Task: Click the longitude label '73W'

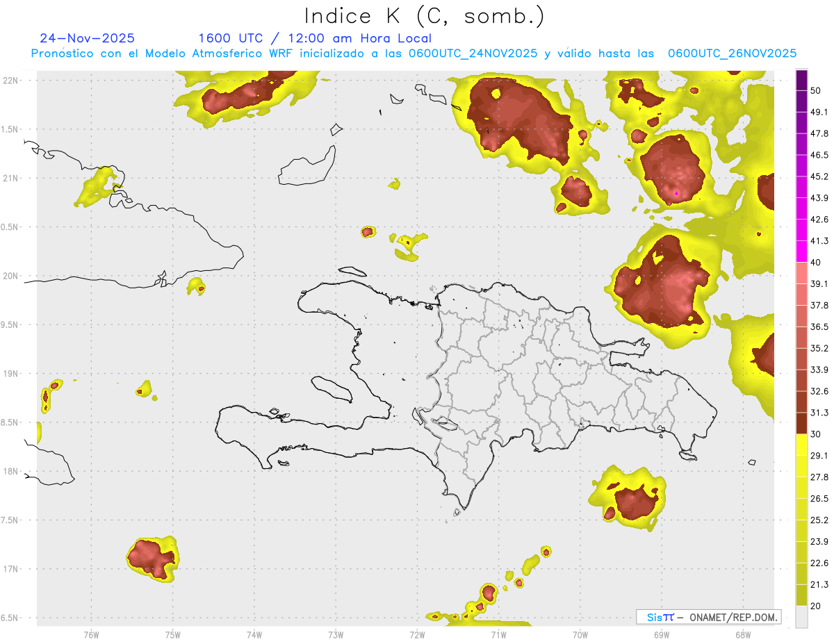Action: (x=336, y=635)
